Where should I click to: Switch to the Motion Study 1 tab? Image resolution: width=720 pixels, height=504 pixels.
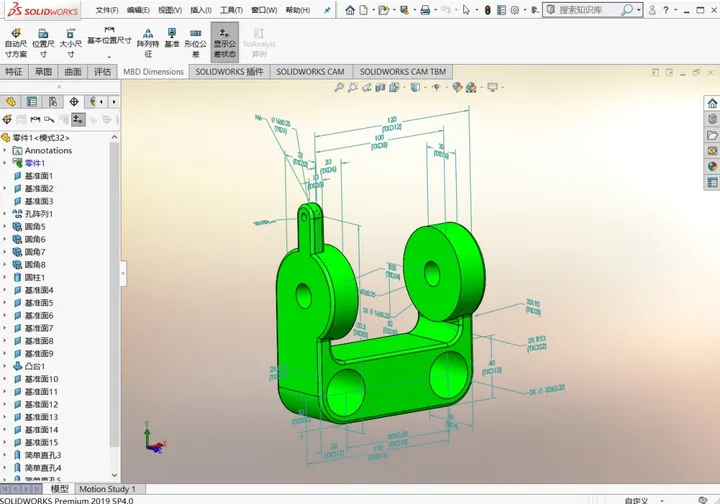pyautogui.click(x=107, y=489)
